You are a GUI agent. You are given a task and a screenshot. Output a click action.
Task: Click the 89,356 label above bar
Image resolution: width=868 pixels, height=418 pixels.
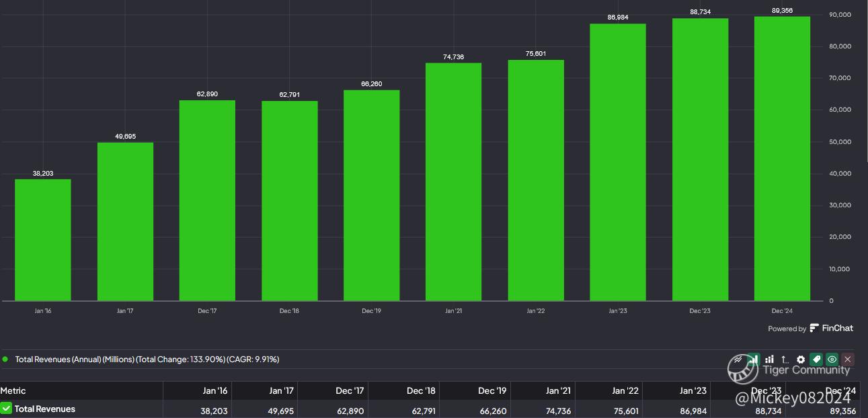(x=783, y=10)
